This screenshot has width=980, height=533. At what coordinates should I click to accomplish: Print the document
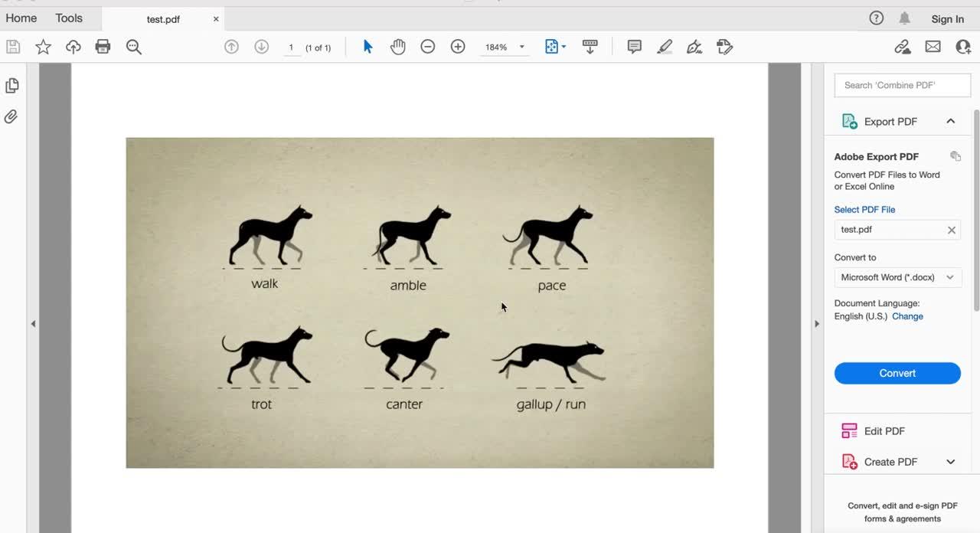103,47
